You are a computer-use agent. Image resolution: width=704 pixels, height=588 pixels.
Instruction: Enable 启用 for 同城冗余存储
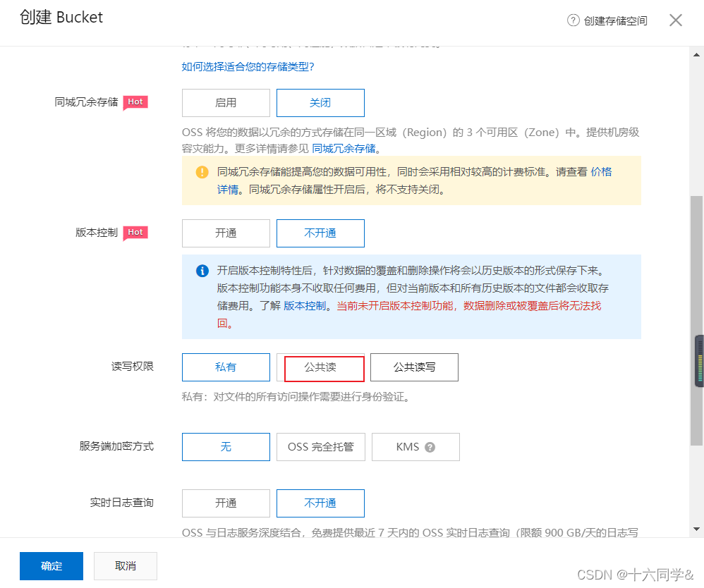tap(226, 103)
